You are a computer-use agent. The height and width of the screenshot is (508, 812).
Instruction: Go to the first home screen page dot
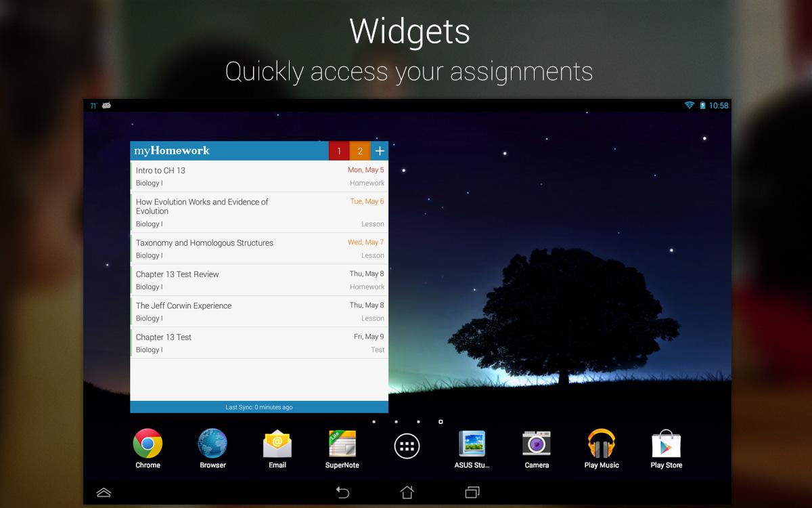(374, 421)
